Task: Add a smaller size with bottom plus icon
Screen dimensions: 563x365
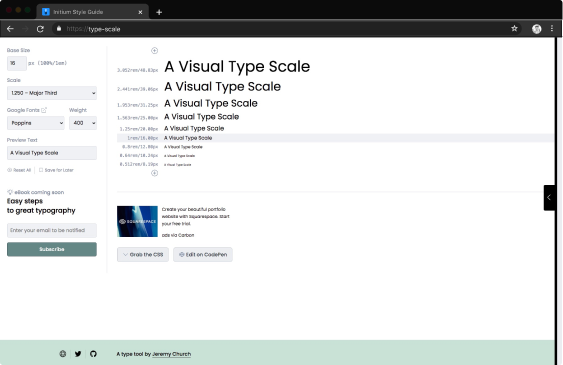Action: click(x=154, y=173)
